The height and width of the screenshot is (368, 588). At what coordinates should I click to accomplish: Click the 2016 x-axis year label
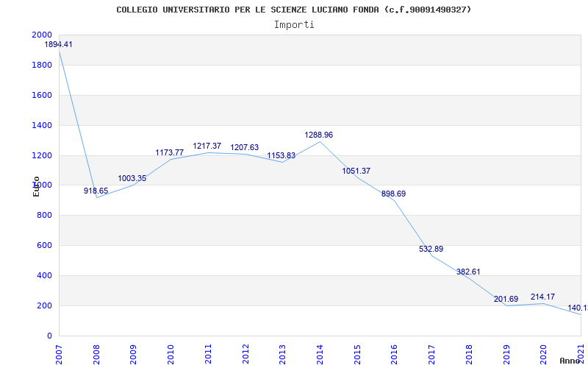click(x=395, y=355)
